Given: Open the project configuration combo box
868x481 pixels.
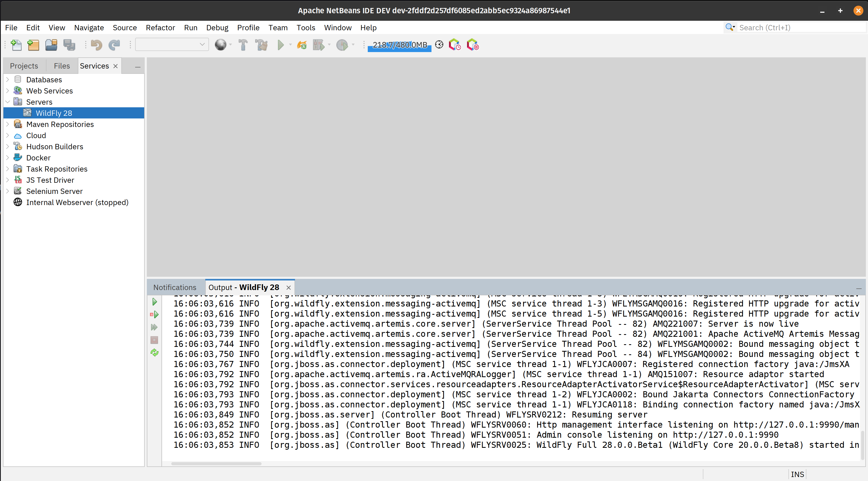Looking at the screenshot, I should 172,45.
